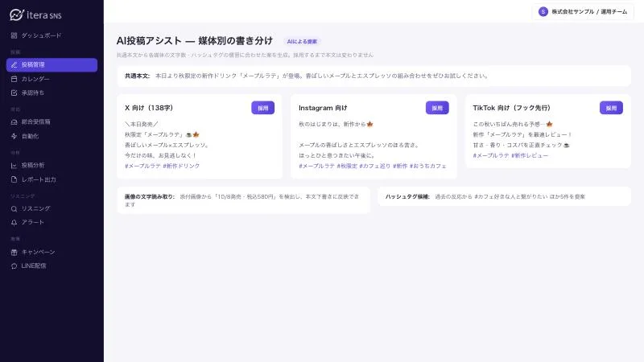Click the purple S account avatar
Viewport: 644px width, 362px height.
pyautogui.click(x=543, y=12)
